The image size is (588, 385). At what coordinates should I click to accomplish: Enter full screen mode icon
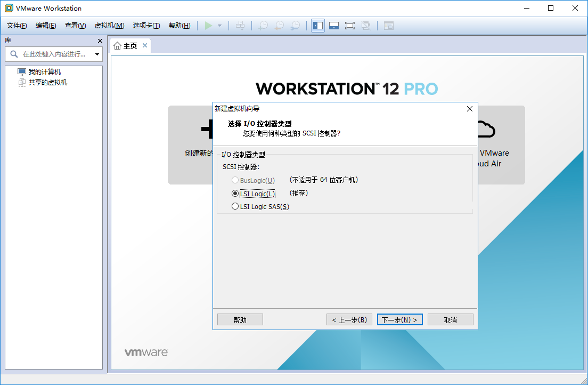tap(350, 26)
